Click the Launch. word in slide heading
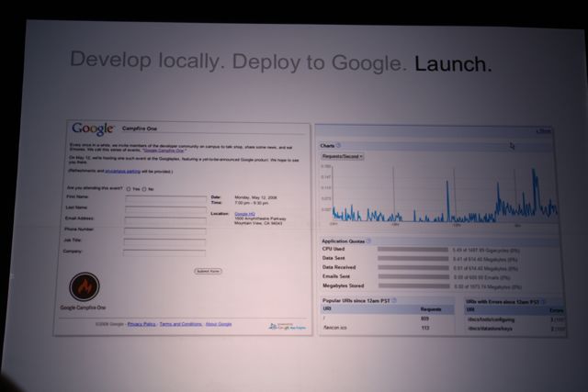The image size is (588, 392). (x=453, y=64)
